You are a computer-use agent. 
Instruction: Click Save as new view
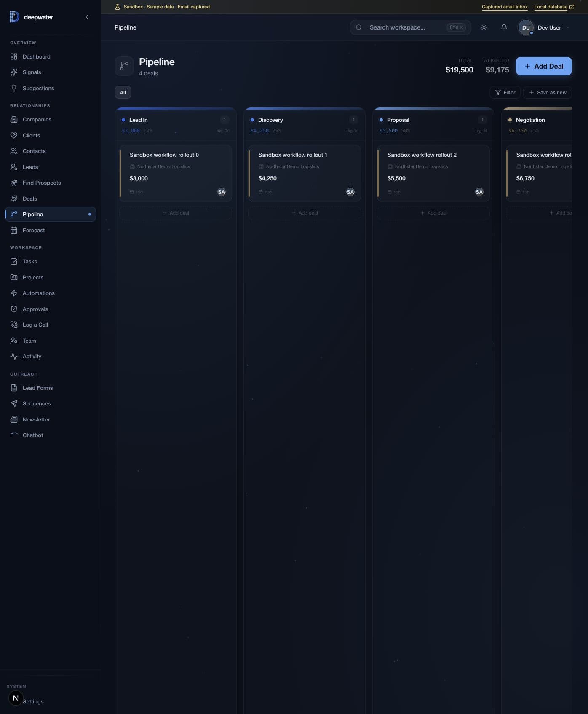[548, 92]
